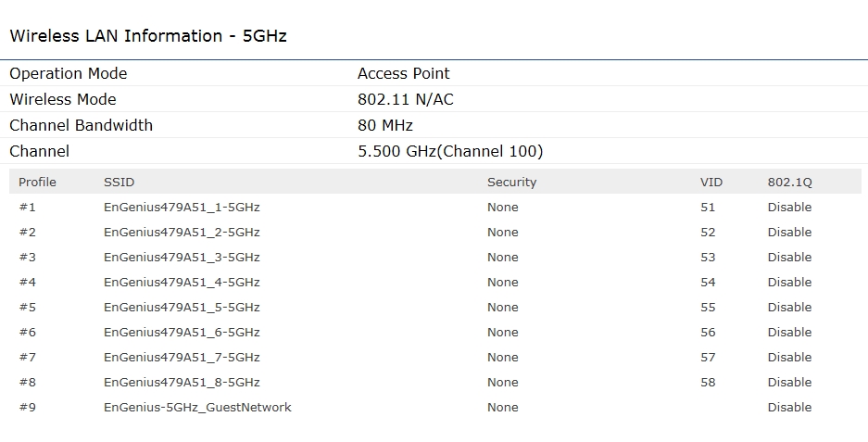Viewport: 868px width, 442px height.
Task: Select SSID EnGenius479A51_1-5GHz
Action: 182,207
